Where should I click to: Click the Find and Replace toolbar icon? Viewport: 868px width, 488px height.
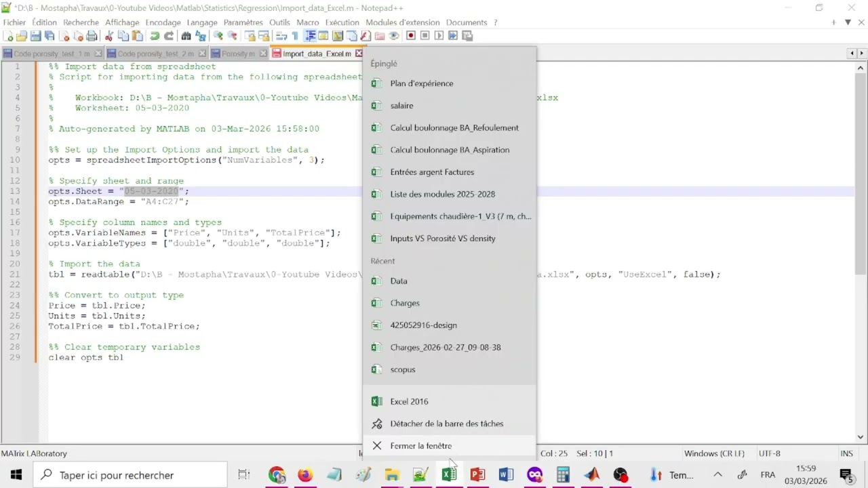[200, 36]
